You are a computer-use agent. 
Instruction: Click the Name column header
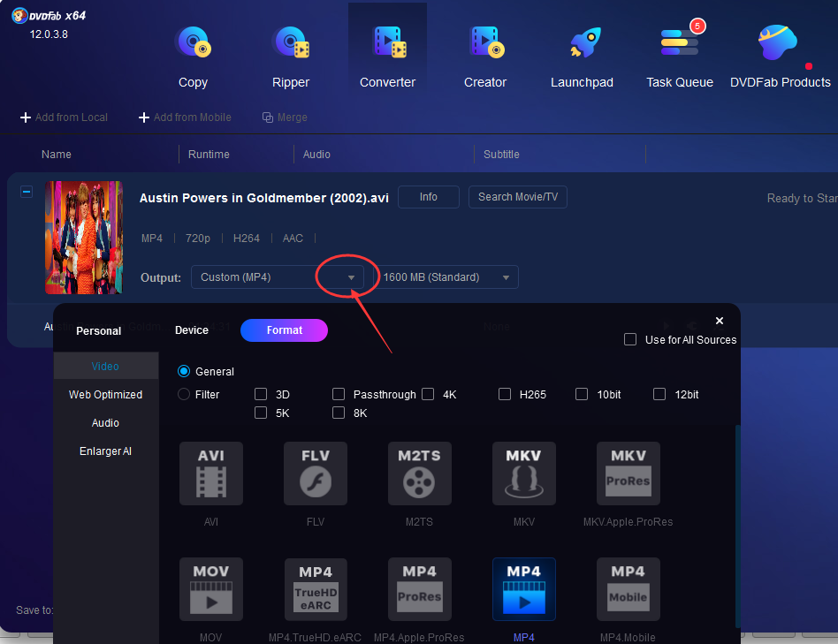56,155
